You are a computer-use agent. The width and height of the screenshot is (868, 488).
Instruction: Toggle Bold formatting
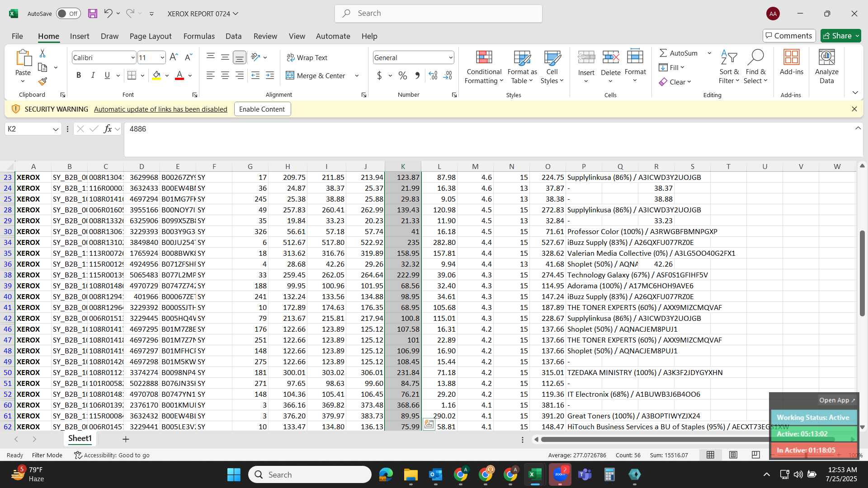tap(79, 75)
